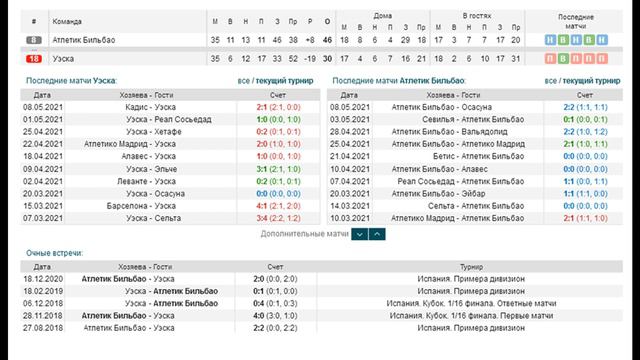Select 'текущий турнир' for Атлетик Бильбао's last matches
Screen dimensions: 640x360
coord(591,81)
